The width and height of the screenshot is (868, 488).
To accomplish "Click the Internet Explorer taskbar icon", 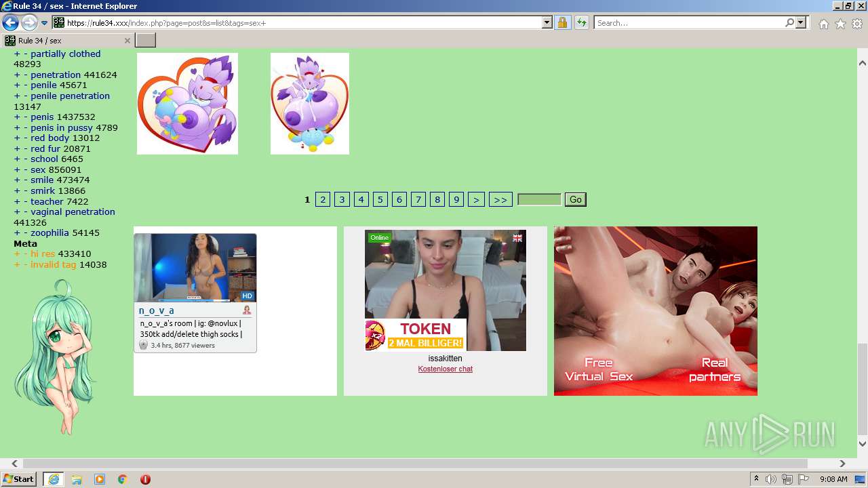I will [x=54, y=479].
